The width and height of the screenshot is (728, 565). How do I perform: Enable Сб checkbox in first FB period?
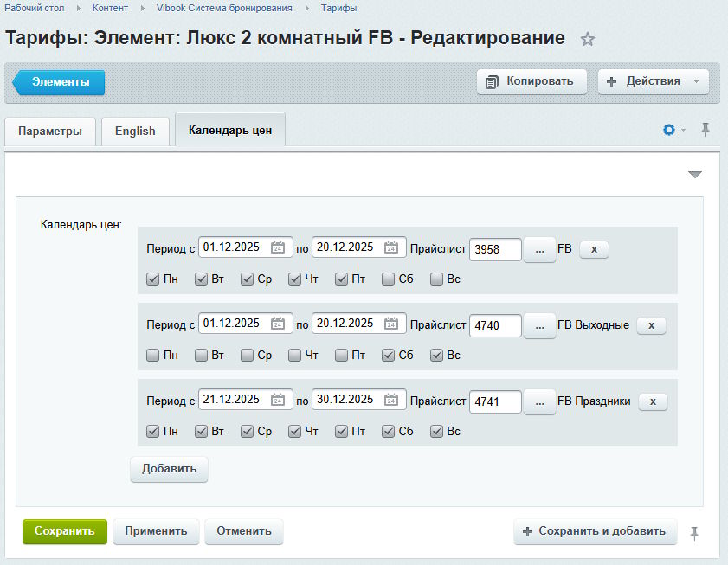click(x=388, y=279)
